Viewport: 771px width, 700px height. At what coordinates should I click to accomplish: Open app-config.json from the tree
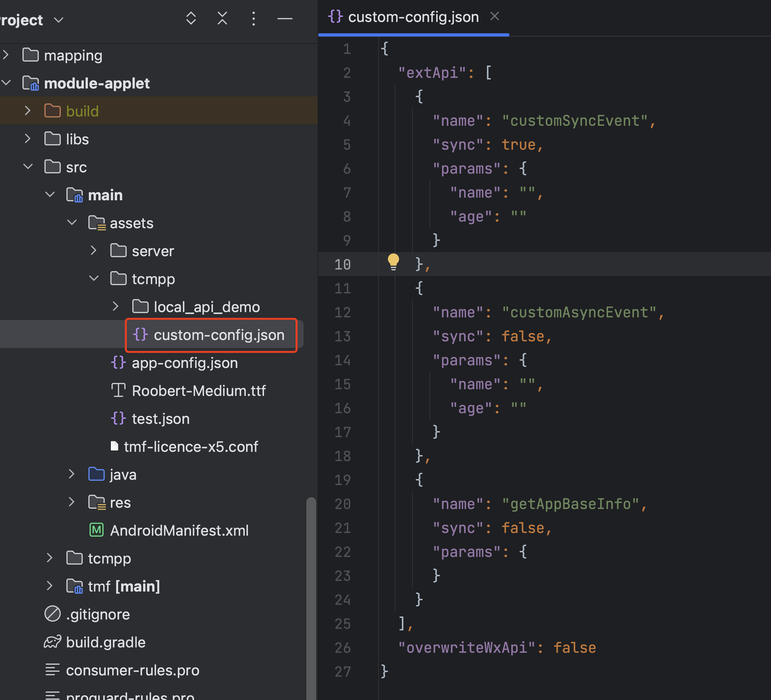pos(184,363)
